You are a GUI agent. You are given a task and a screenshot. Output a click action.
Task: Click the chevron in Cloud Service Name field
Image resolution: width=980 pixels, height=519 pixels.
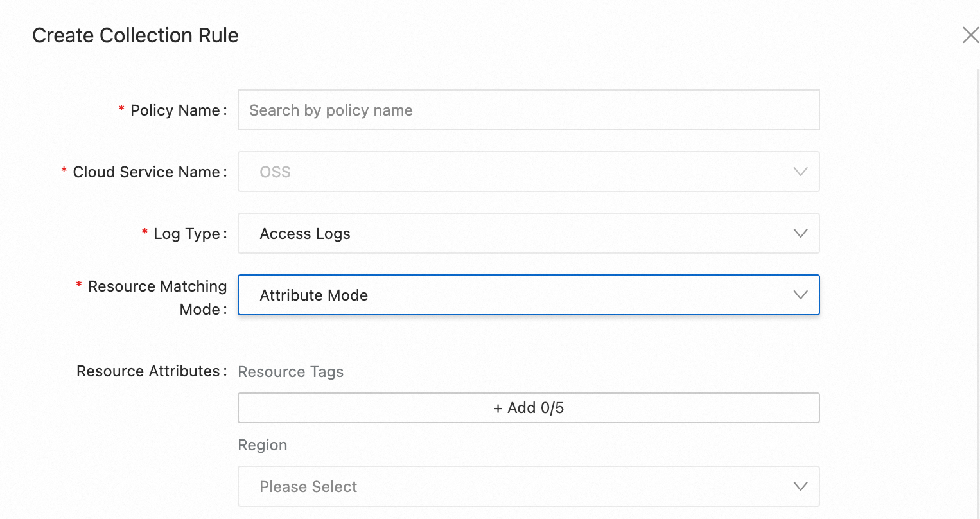click(800, 172)
